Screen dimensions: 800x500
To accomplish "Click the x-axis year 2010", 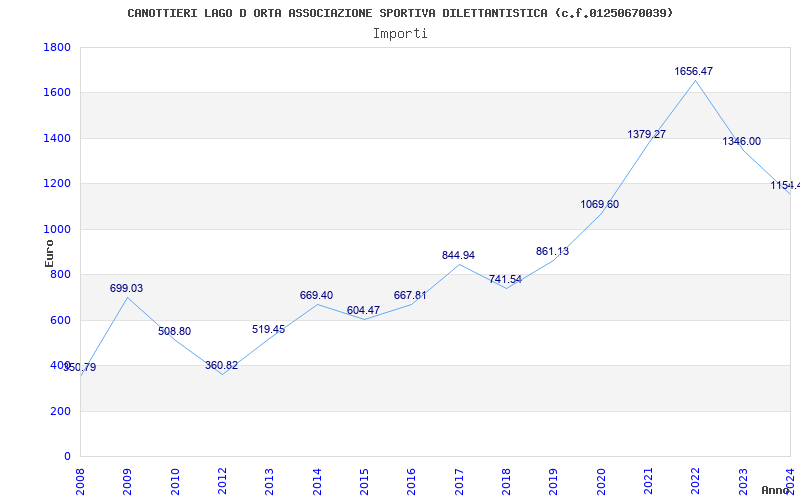I will 174,482.
